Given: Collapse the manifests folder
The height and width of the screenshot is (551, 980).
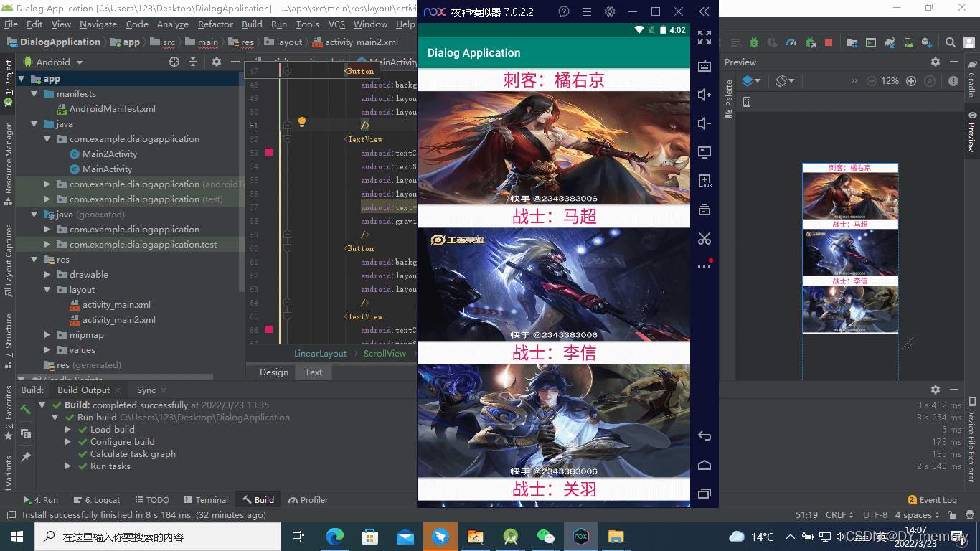Looking at the screenshot, I should point(34,94).
